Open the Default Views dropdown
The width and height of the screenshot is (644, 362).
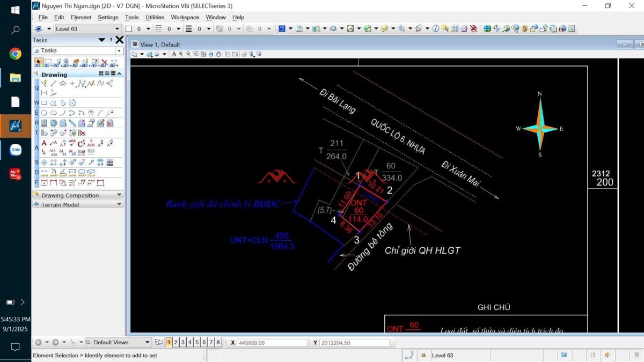click(147, 342)
